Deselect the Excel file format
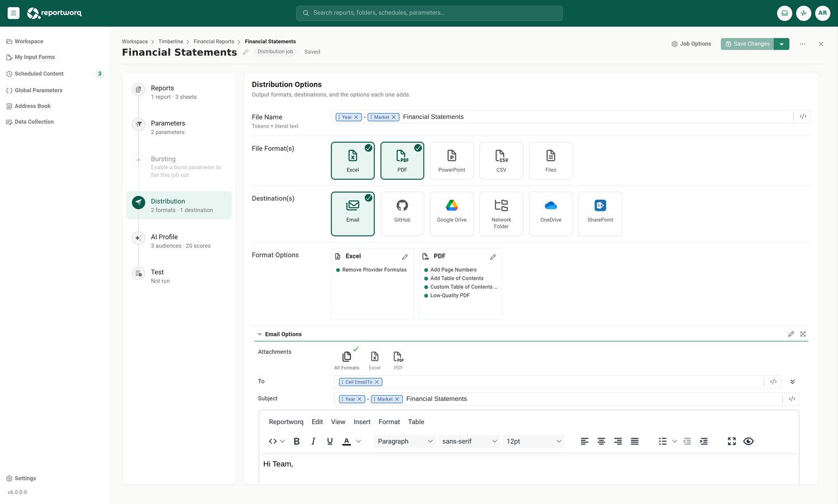 353,161
